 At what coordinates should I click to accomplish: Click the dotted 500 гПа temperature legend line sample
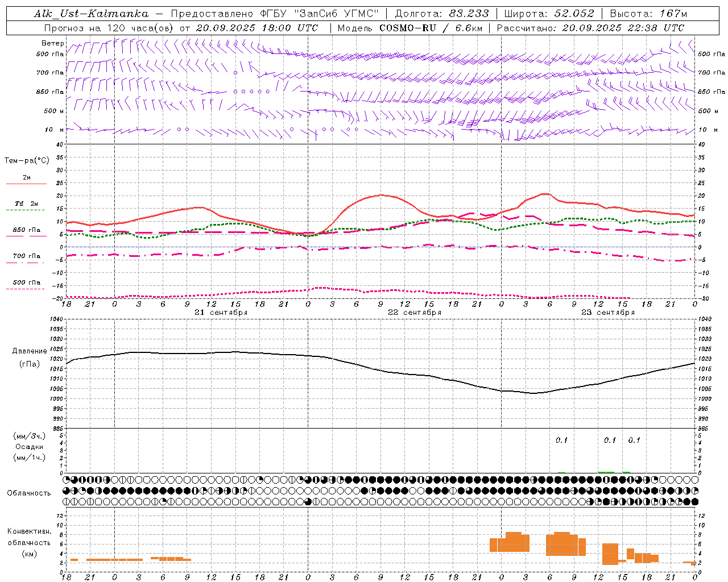click(x=26, y=289)
